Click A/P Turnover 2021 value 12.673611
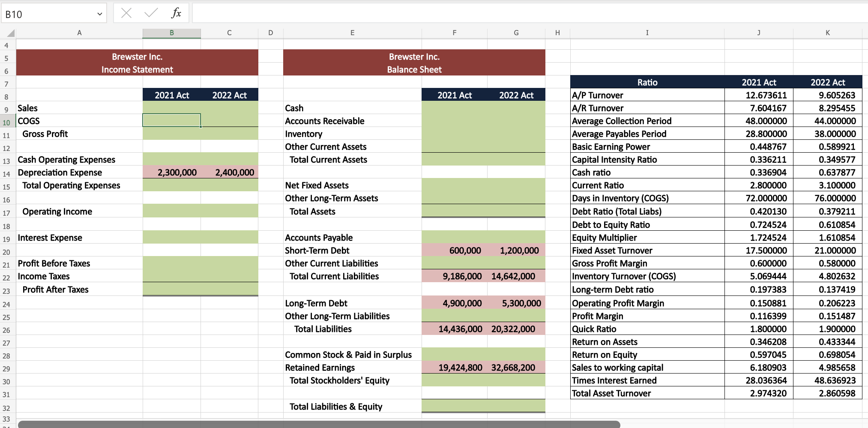868x428 pixels. click(x=759, y=95)
